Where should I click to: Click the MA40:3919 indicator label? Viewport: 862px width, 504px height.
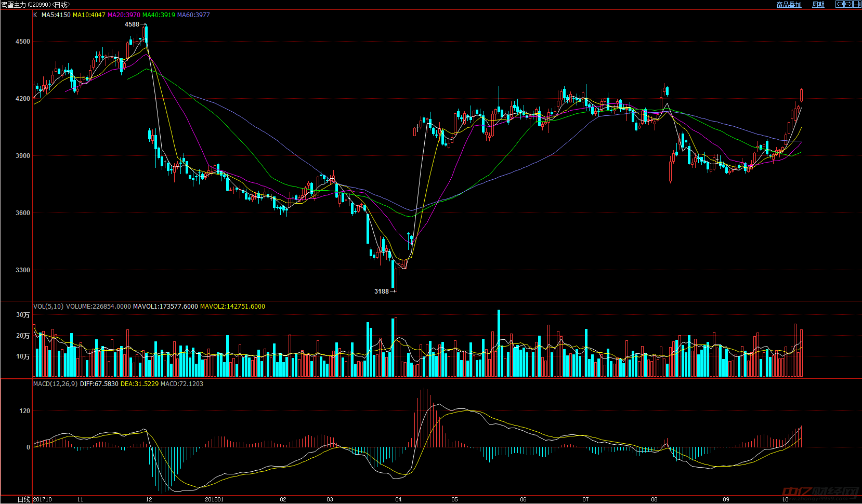point(159,15)
